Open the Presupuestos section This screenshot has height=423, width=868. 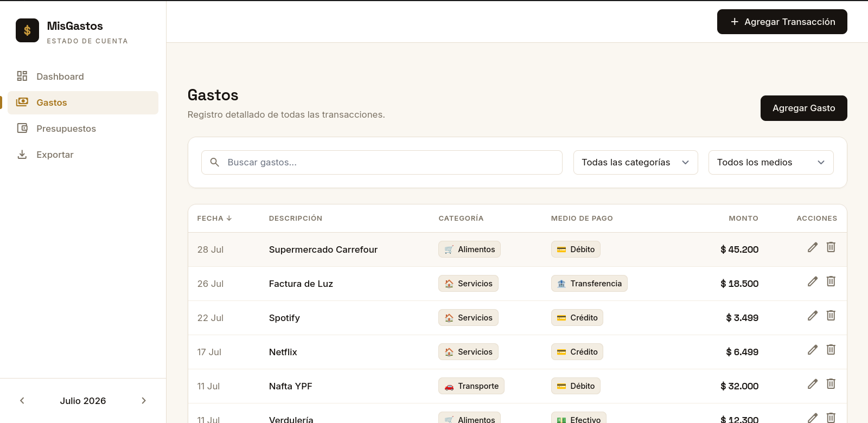[83, 129]
